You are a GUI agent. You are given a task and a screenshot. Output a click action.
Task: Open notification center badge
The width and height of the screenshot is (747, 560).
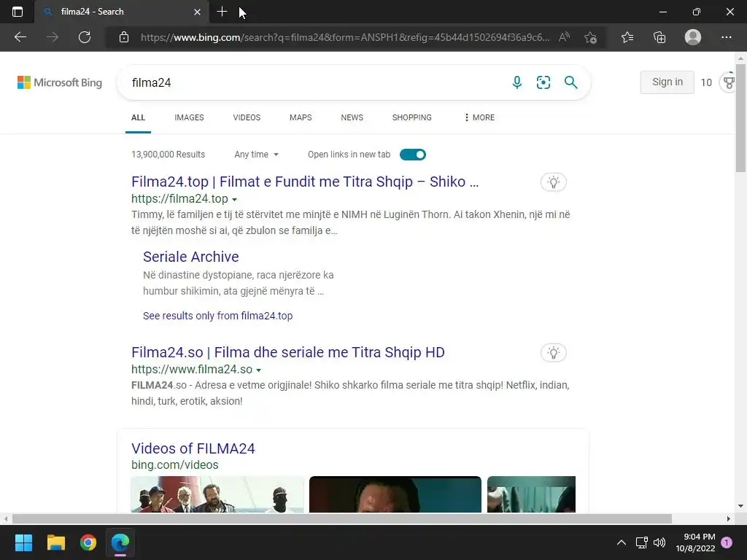[727, 542]
